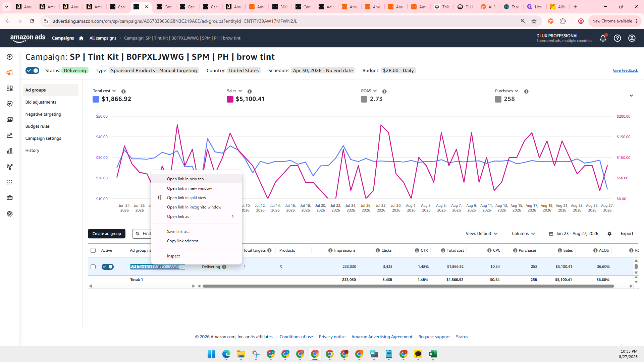Screen dimensions: 644x362
Task: Open the bar-chart reports icon in sidebar
Action: click(10, 151)
